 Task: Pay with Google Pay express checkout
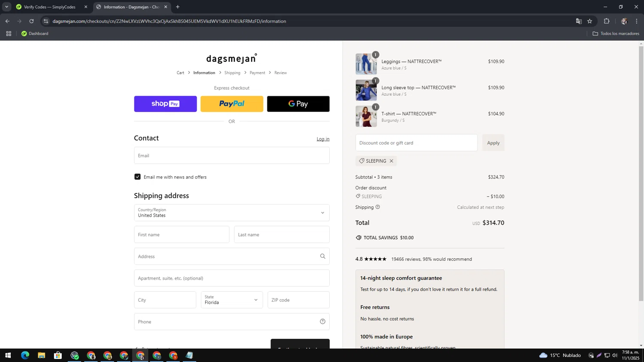(x=298, y=104)
